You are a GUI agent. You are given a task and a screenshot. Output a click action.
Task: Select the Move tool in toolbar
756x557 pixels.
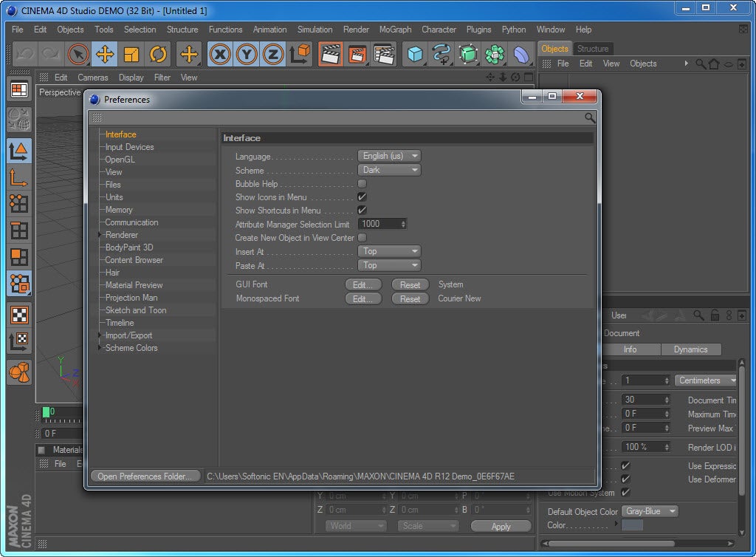[x=105, y=54]
